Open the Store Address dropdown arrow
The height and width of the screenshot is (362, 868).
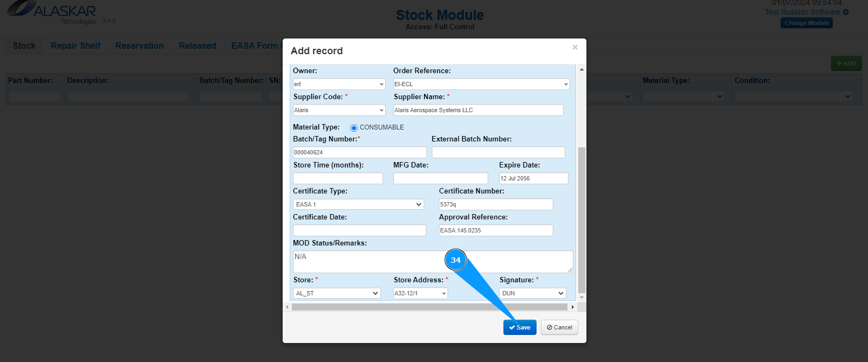[x=444, y=294]
